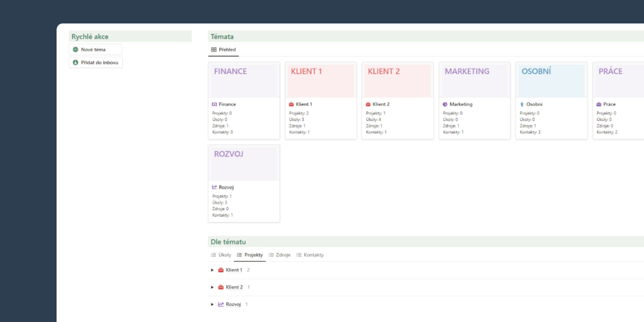This screenshot has width=644, height=322.
Task: Click the download icon on Přidat do inboxu
Action: pyautogui.click(x=75, y=63)
